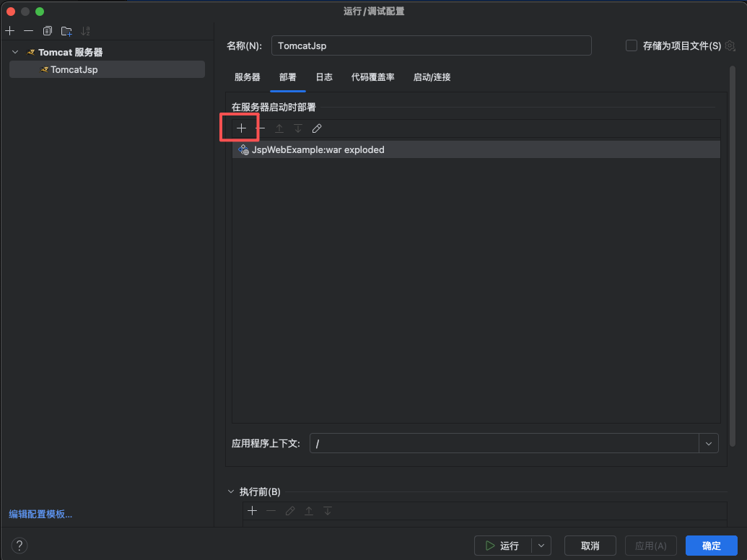
Task: Remove selected configuration with minus icon
Action: [x=29, y=31]
